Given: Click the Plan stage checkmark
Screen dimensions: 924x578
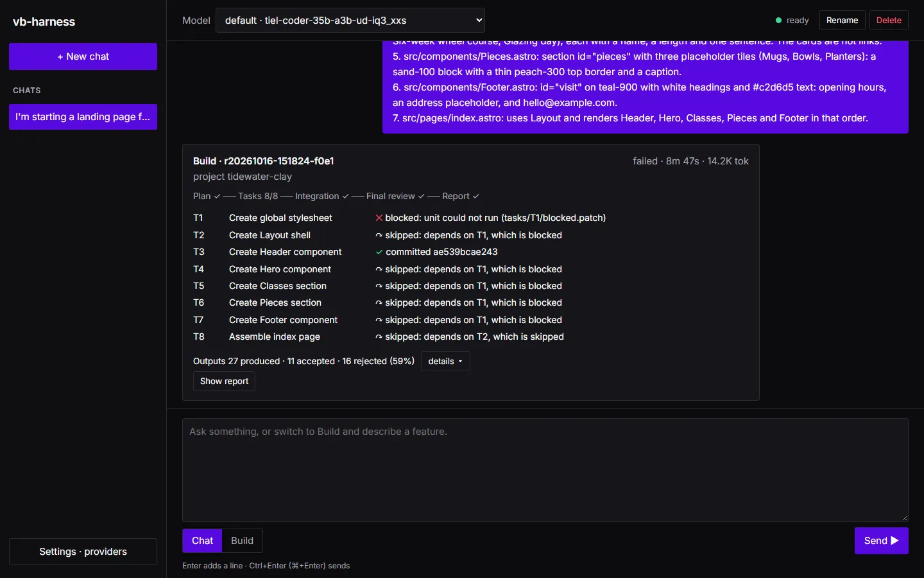Looking at the screenshot, I should pyautogui.click(x=217, y=197).
